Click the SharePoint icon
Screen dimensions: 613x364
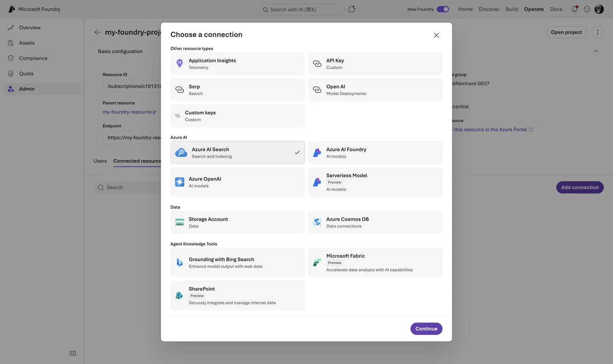pos(179,296)
